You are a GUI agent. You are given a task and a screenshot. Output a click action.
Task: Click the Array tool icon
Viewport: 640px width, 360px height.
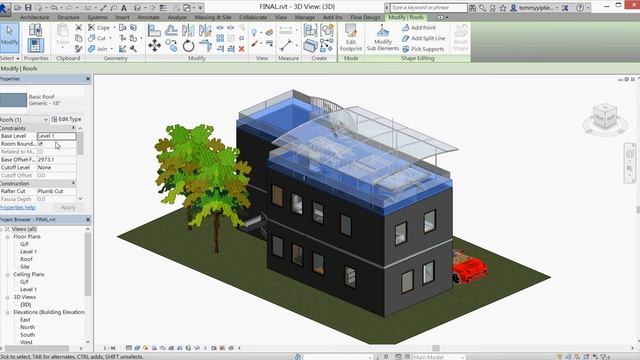[x=220, y=38]
